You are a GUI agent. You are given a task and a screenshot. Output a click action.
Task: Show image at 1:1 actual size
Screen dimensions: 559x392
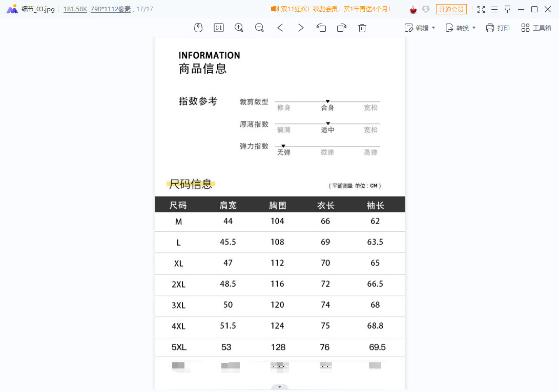[219, 28]
